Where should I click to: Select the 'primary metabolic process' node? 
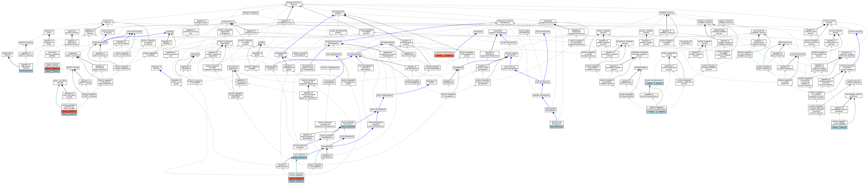click(x=646, y=32)
